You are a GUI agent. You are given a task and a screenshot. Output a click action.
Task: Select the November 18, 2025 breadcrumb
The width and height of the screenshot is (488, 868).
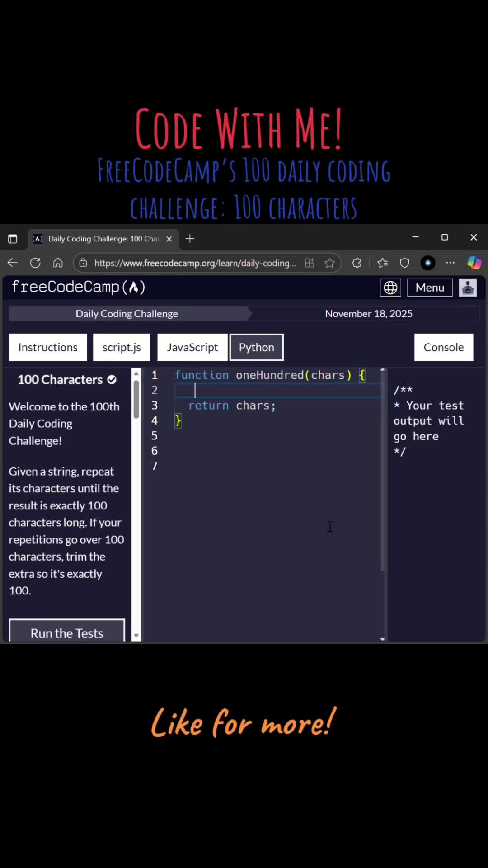coord(369,314)
